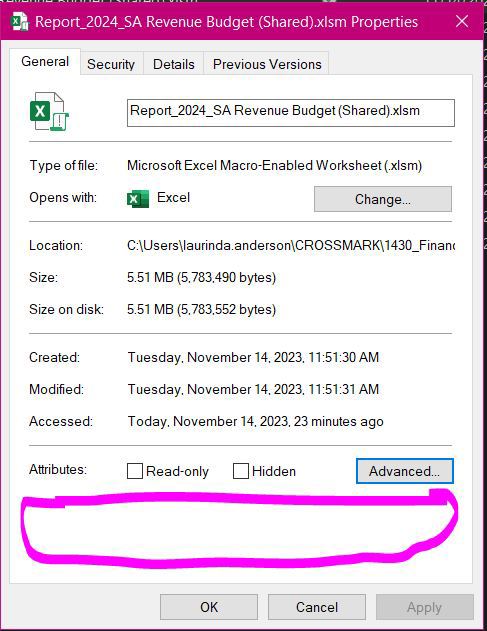This screenshot has height=631, width=487.
Task: Enable the Read-only attribute checkbox
Action: [x=135, y=471]
